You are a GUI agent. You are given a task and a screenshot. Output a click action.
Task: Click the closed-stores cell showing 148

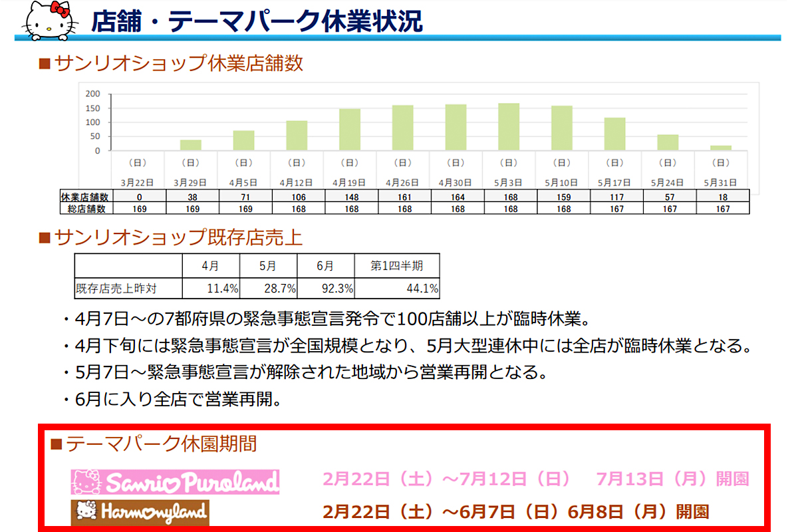tap(350, 198)
